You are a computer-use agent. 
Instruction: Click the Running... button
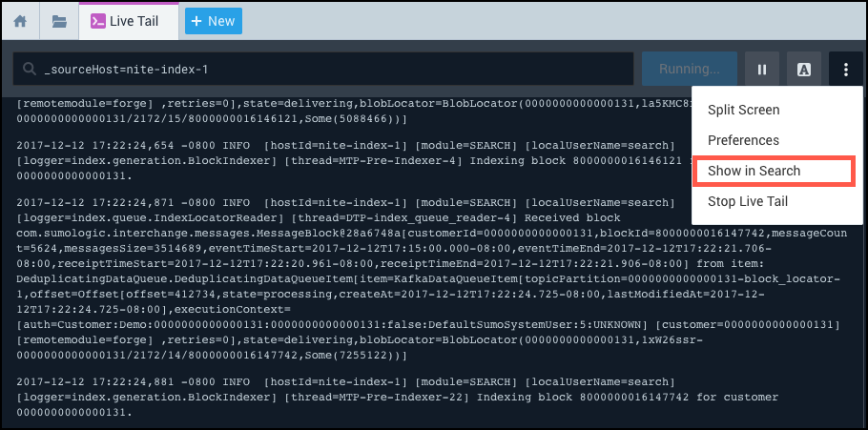click(689, 70)
